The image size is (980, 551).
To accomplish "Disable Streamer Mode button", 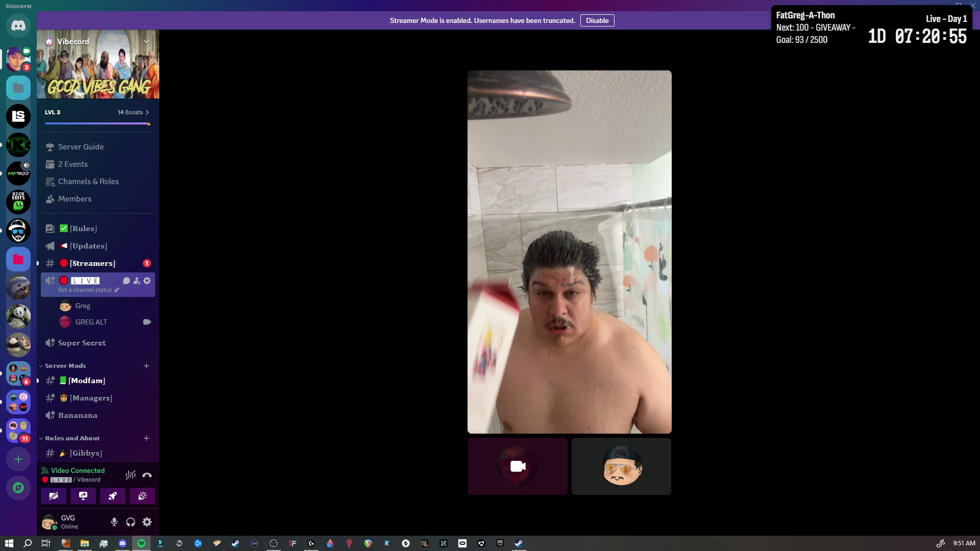I will pyautogui.click(x=597, y=20).
